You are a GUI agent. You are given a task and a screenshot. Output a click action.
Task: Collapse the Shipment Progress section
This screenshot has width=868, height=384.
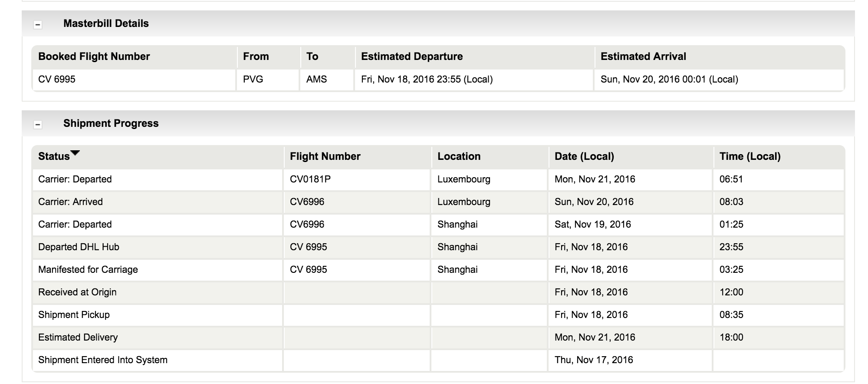pos(38,125)
